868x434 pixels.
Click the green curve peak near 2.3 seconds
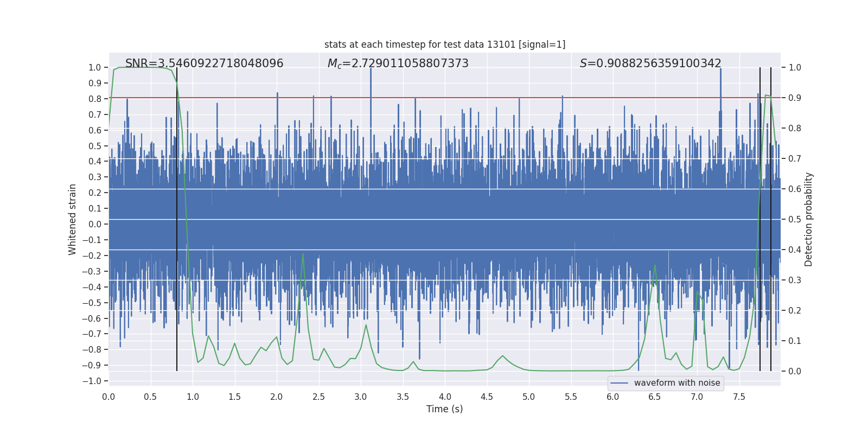click(x=303, y=254)
